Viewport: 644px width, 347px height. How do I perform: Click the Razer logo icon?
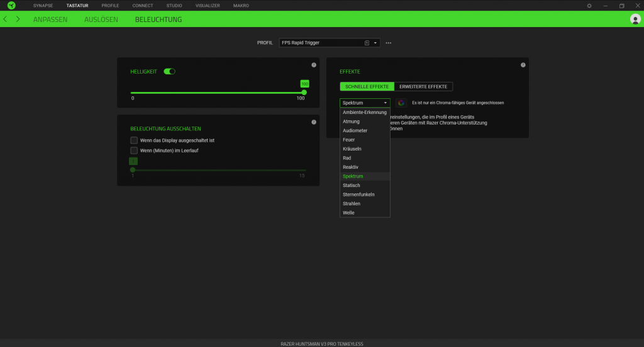pyautogui.click(x=11, y=5)
